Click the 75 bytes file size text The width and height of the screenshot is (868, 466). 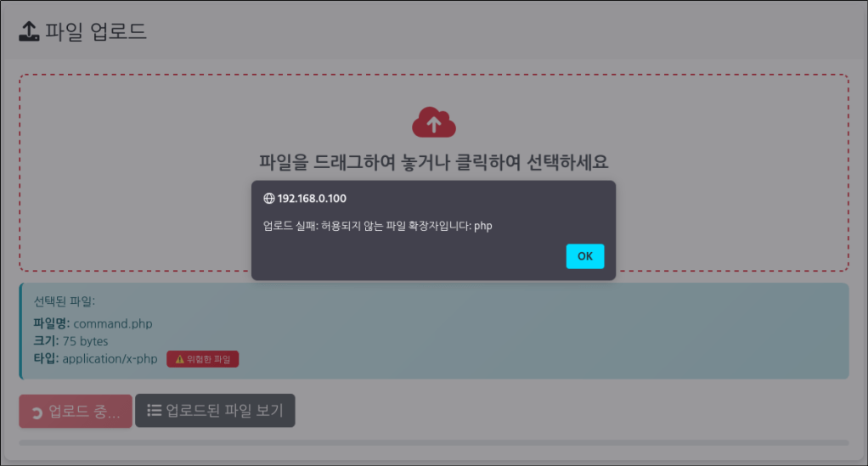[85, 341]
